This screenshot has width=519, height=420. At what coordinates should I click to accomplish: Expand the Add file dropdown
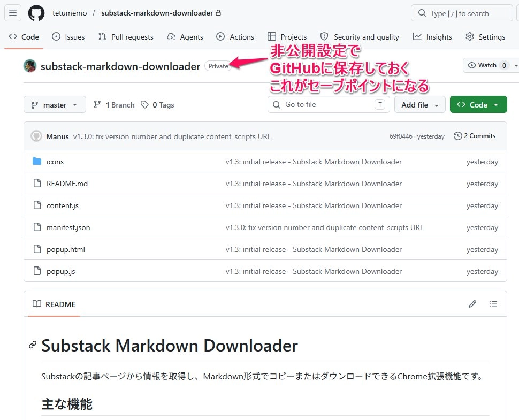(x=419, y=104)
